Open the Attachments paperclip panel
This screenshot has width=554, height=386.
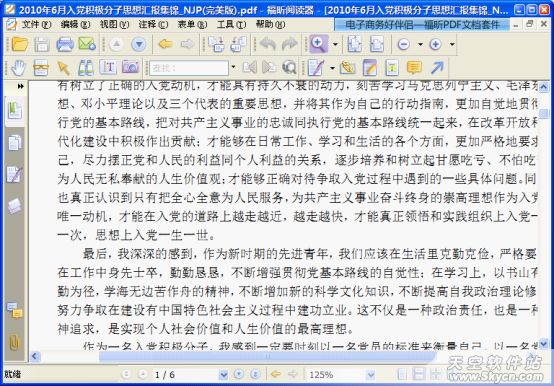(14, 342)
